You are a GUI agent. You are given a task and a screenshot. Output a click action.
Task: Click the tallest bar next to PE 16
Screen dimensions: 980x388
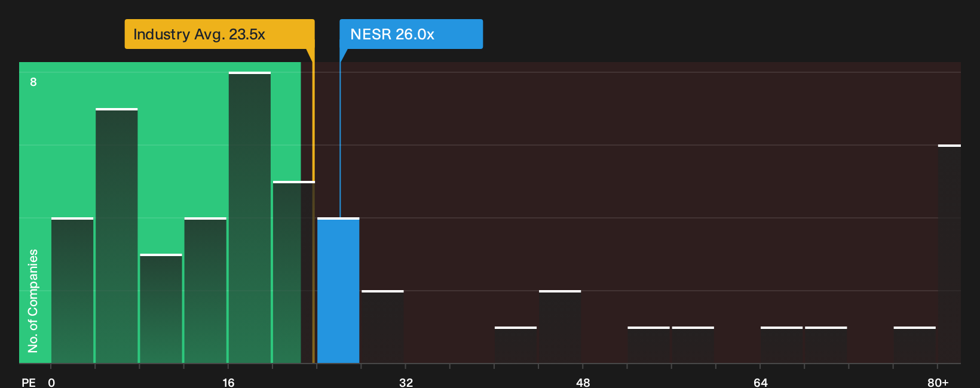[250, 218]
